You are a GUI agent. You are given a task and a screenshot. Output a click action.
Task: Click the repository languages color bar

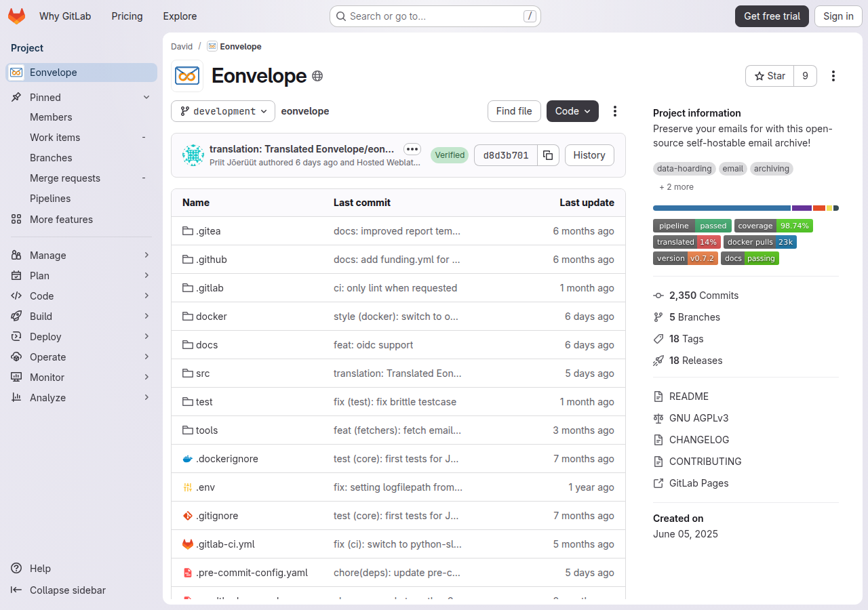pyautogui.click(x=746, y=208)
